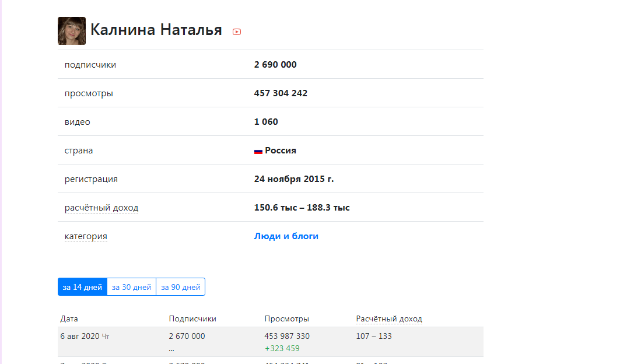Click the категория label with dotted underline
The image size is (627, 364).
click(86, 236)
